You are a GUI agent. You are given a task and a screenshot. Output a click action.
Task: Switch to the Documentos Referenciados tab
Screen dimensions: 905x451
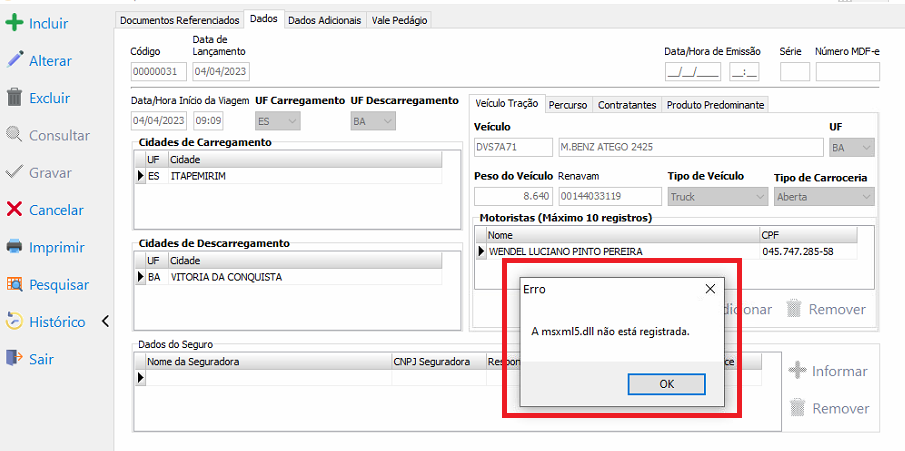click(x=179, y=20)
